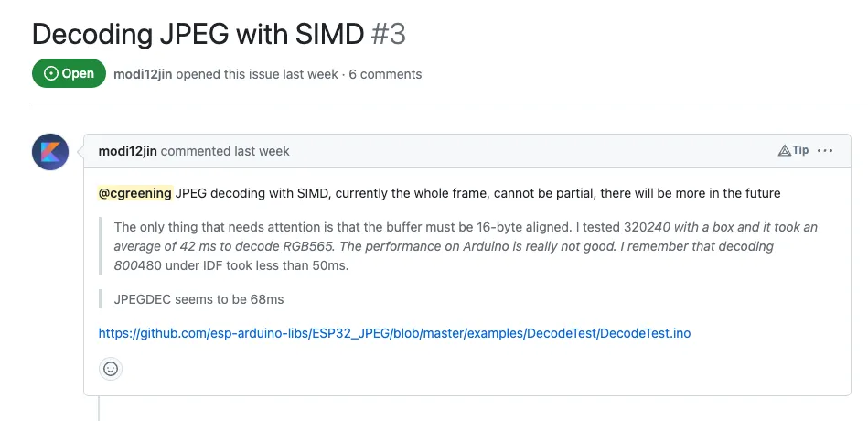This screenshot has height=421, width=868.
Task: Click the 'Tip' label text
Action: click(800, 151)
